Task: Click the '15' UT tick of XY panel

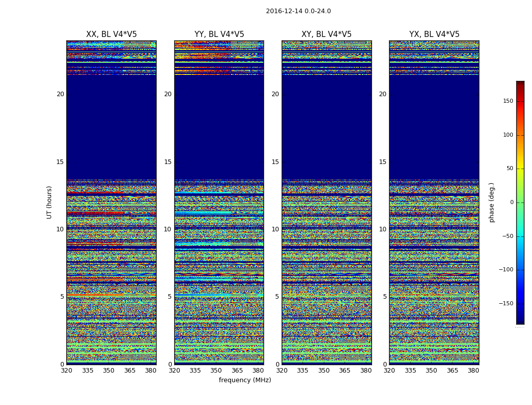Action: [276, 161]
